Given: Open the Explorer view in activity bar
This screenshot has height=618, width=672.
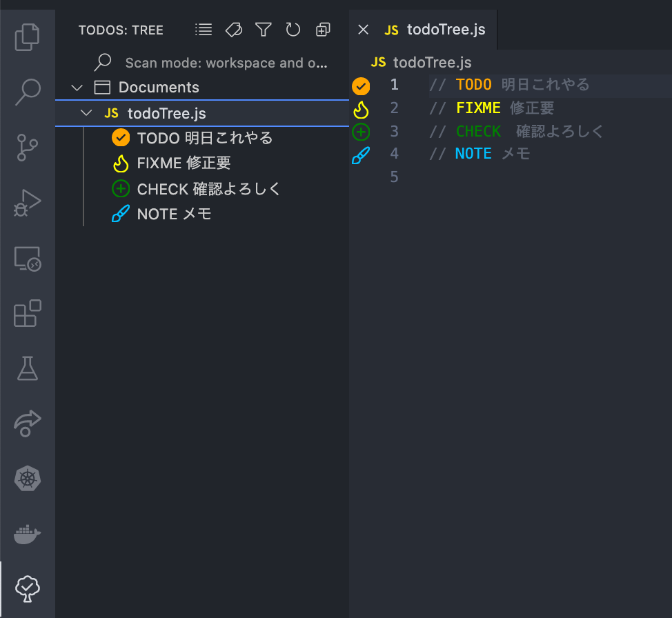Looking at the screenshot, I should [x=28, y=37].
